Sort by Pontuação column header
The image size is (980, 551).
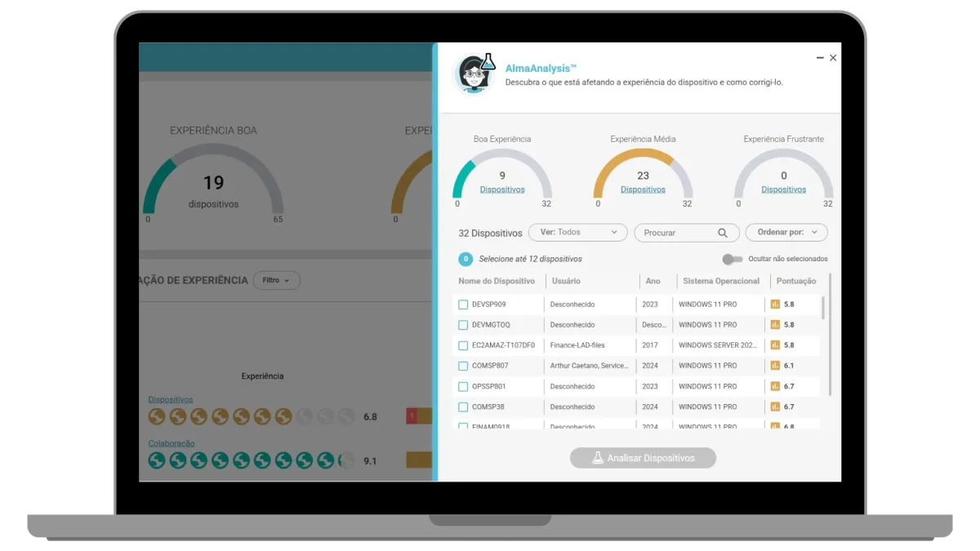(x=796, y=281)
